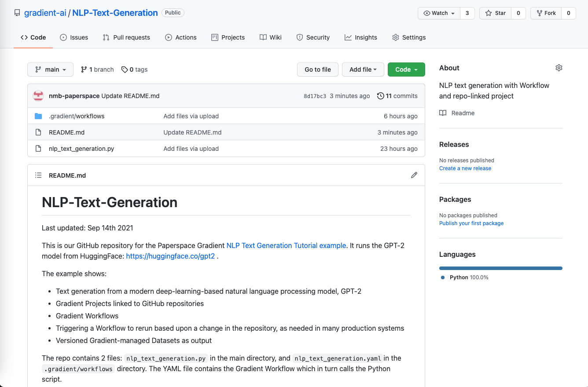
Task: Edit README with pencil icon
Action: click(x=414, y=175)
